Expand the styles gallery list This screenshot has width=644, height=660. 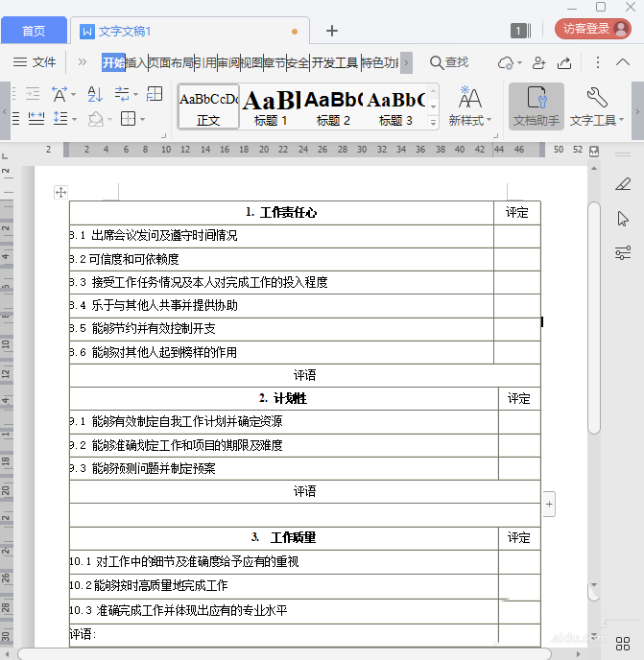433,123
